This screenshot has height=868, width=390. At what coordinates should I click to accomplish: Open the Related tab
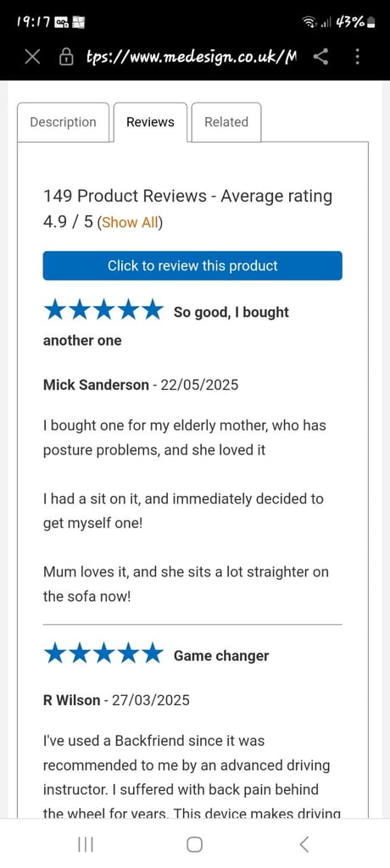(x=226, y=122)
